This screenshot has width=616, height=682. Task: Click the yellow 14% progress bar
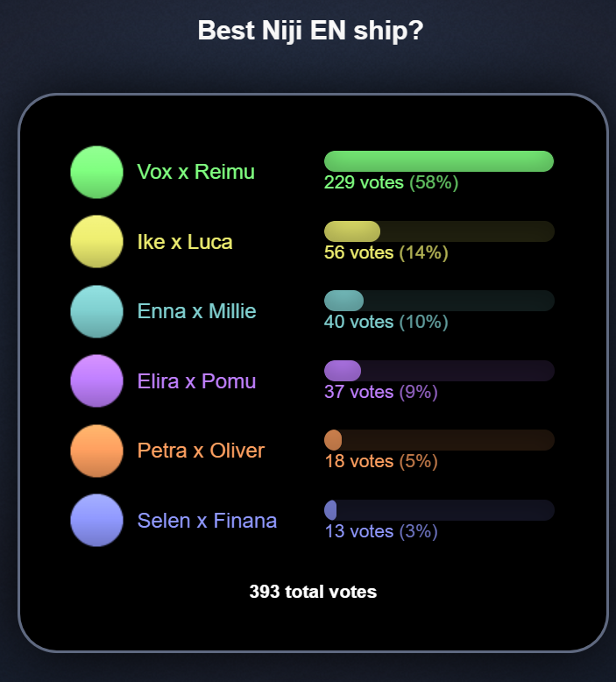[x=439, y=231]
